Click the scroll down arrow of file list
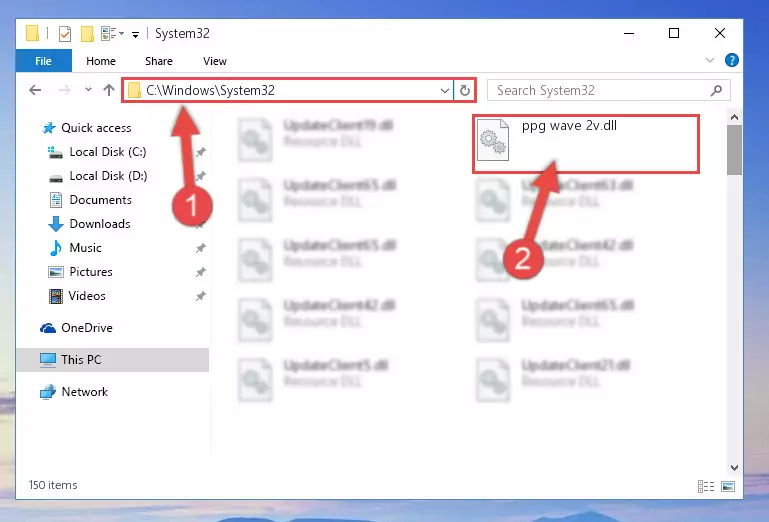This screenshot has width=769, height=522. tap(734, 468)
